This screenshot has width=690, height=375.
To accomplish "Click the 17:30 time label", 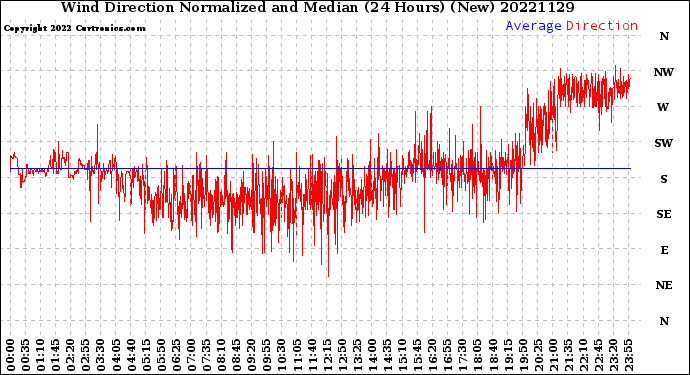I will point(463,355).
